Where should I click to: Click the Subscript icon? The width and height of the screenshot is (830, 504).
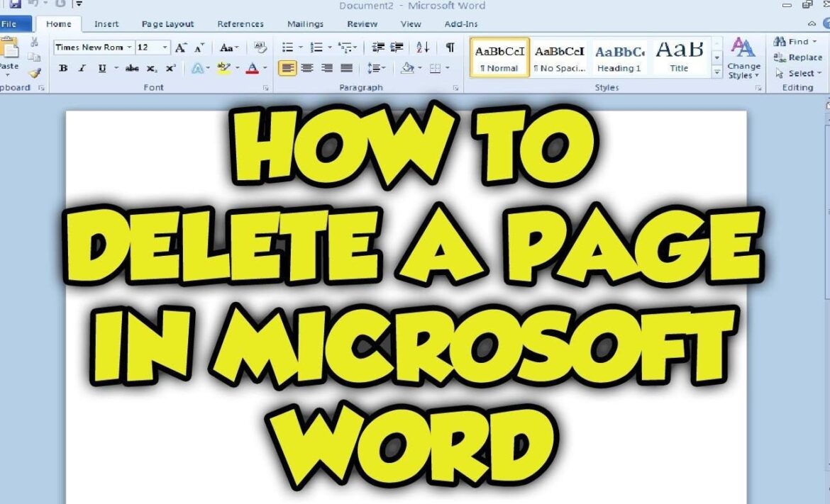(152, 69)
